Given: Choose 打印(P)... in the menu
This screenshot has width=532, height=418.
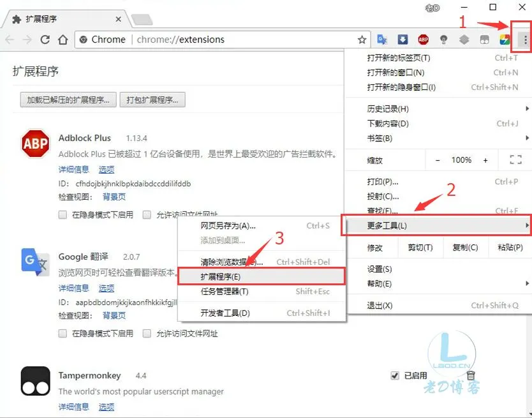Looking at the screenshot, I should click(x=438, y=182).
